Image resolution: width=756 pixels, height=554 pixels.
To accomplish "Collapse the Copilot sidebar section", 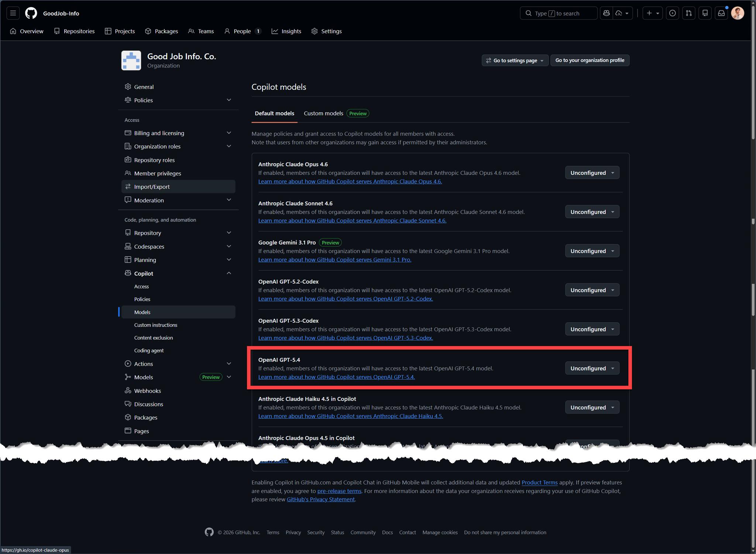I will [x=228, y=273].
